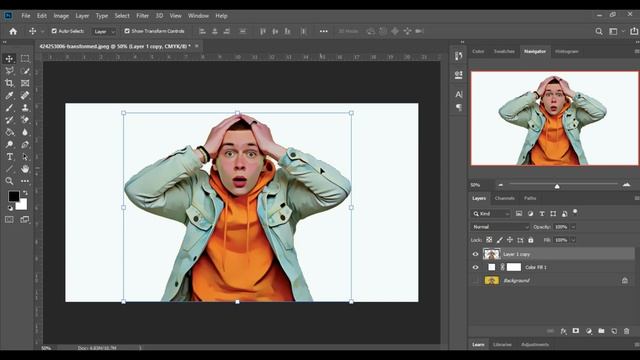Image resolution: width=640 pixels, height=360 pixels.
Task: Open the workspace switcher dropdown
Action: pyautogui.click(x=616, y=31)
